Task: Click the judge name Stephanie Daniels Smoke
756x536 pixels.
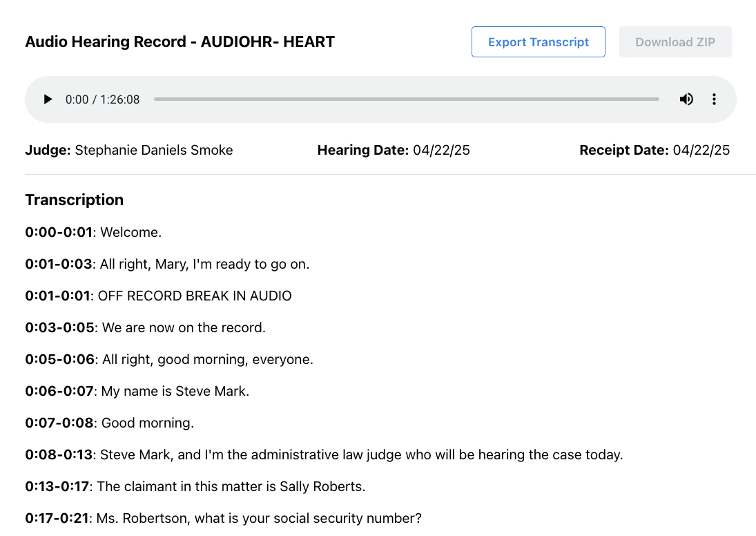Action: tap(153, 150)
